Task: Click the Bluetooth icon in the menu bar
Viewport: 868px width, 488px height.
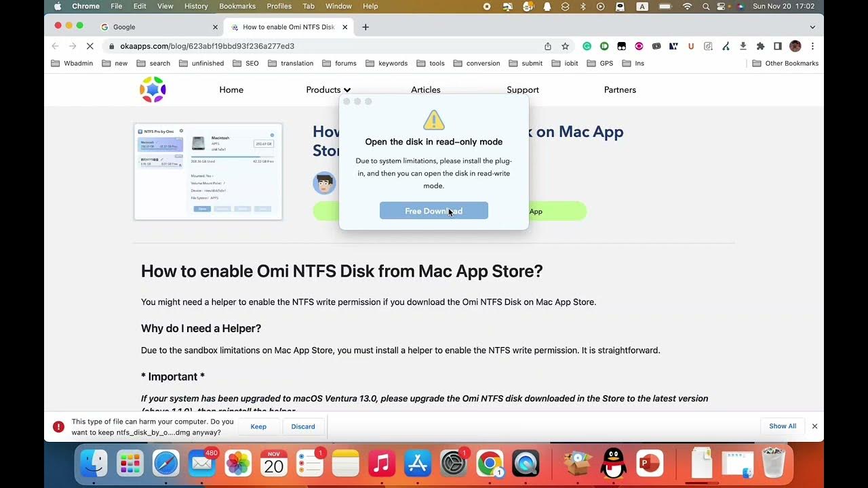Action: pyautogui.click(x=583, y=6)
